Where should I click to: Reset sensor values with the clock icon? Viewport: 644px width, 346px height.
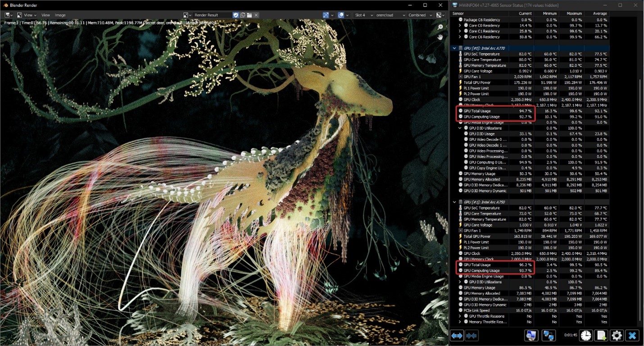(585, 335)
